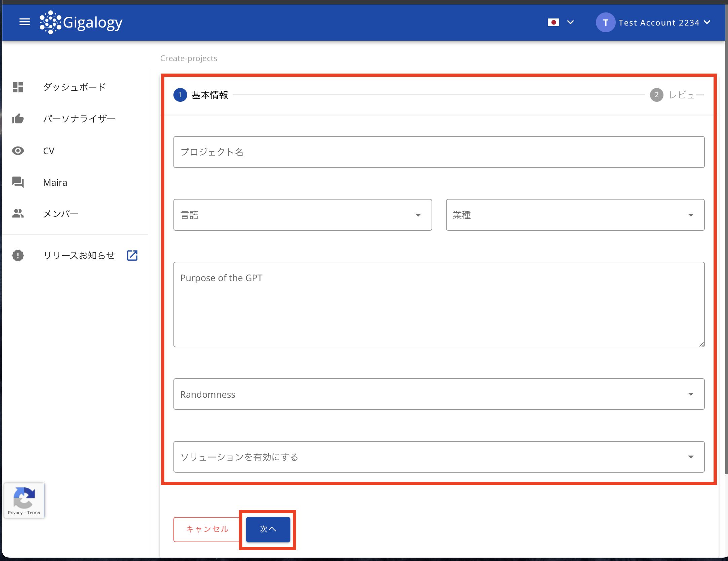Click the キャンセル button

[x=207, y=529]
